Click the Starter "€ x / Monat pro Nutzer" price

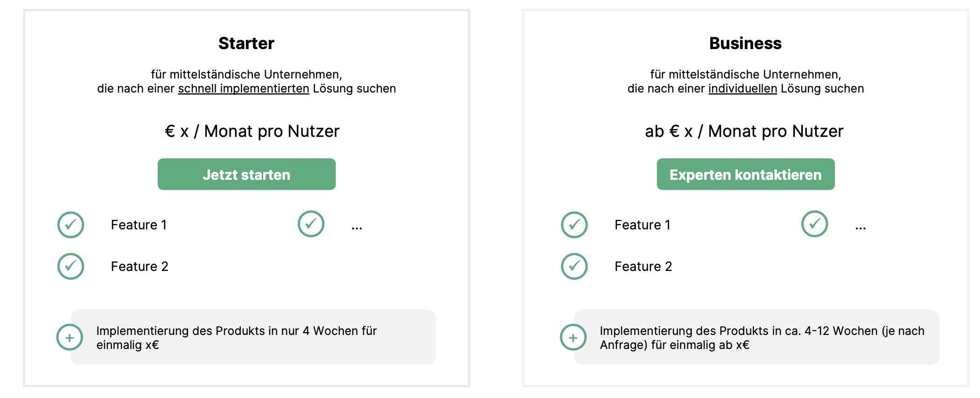[x=252, y=131]
